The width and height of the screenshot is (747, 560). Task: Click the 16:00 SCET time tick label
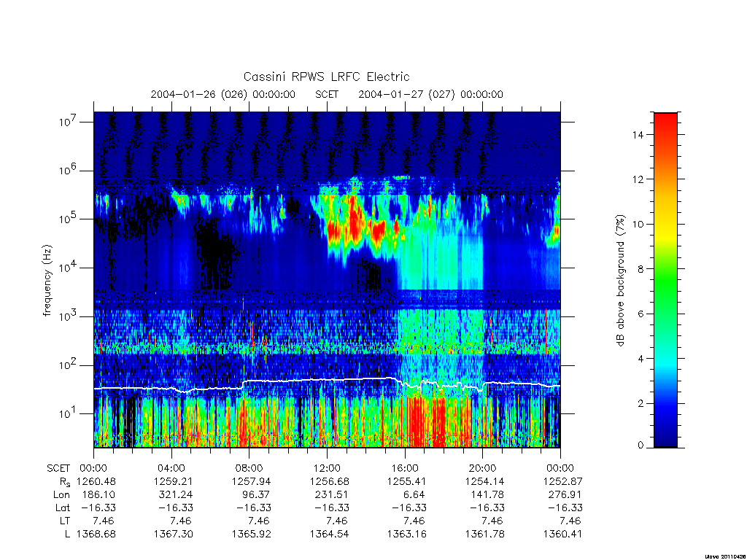pyautogui.click(x=405, y=468)
